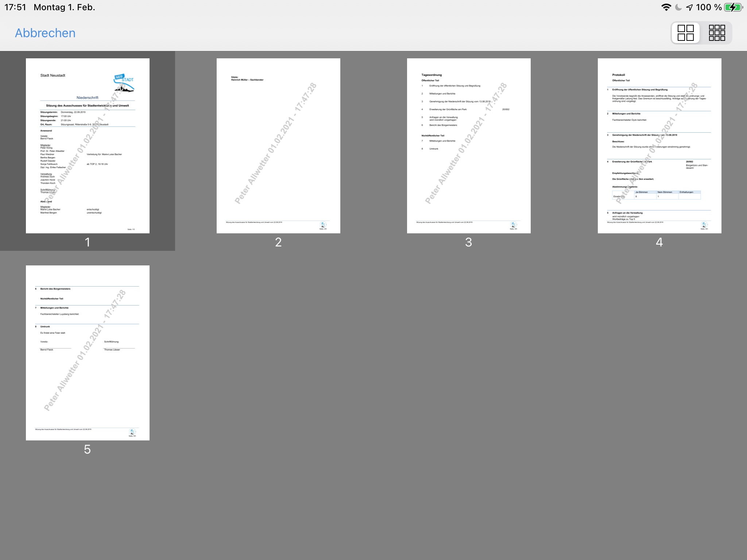747x560 pixels.
Task: Open page 1 thumbnail with Niederschrift title
Action: tap(88, 146)
